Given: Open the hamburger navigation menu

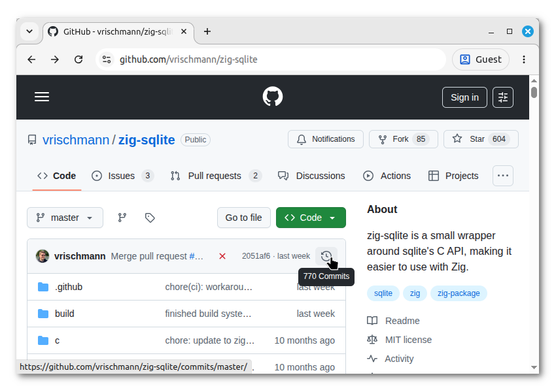Looking at the screenshot, I should [x=42, y=97].
